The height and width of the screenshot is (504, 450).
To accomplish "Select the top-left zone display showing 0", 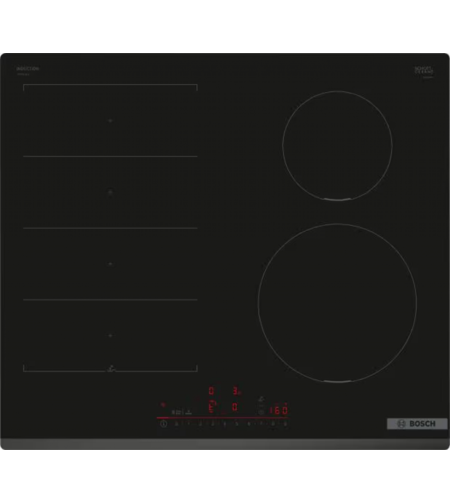I will (211, 391).
